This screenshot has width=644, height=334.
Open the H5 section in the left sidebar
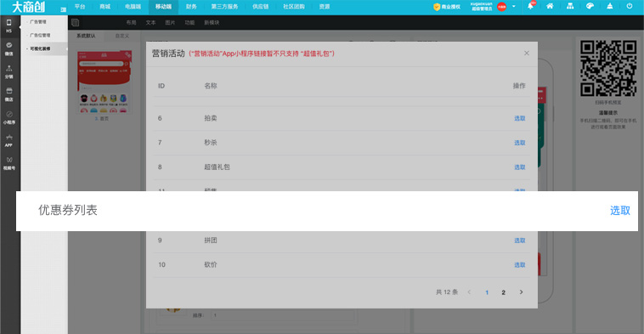tap(8, 25)
